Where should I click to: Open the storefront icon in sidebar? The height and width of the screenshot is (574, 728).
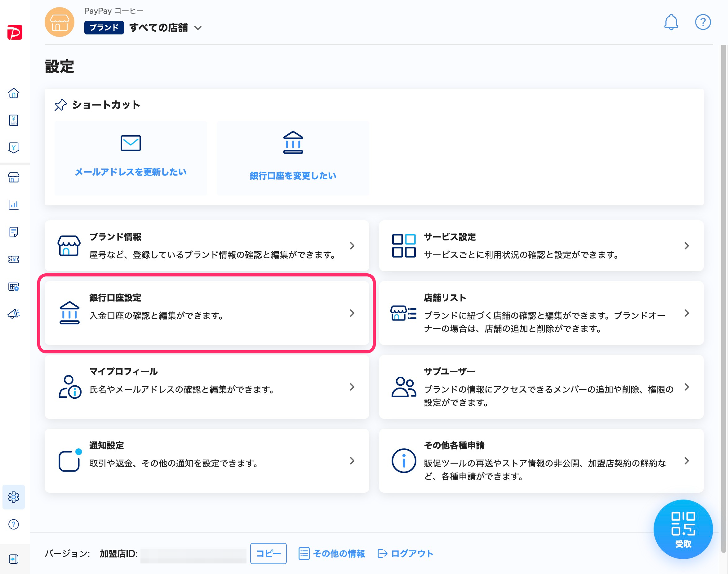(x=14, y=177)
